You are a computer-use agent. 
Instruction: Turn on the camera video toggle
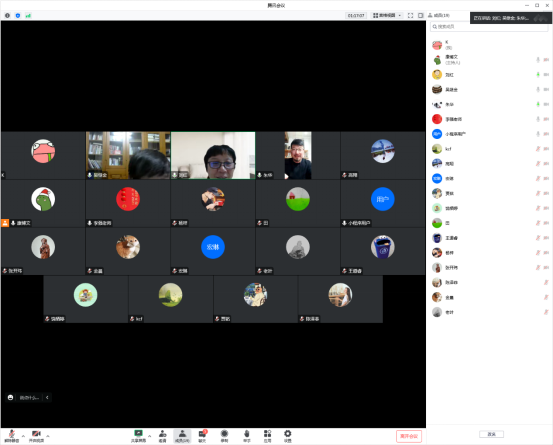36,436
